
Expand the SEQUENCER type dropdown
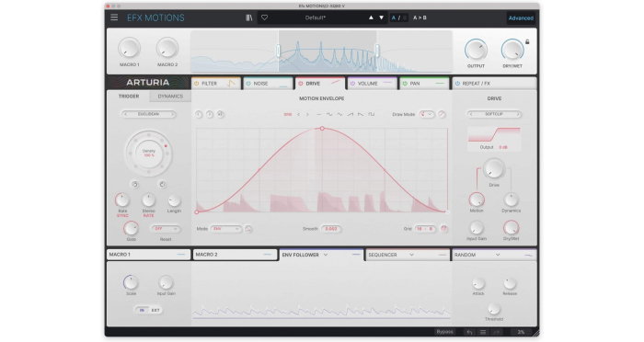point(411,255)
